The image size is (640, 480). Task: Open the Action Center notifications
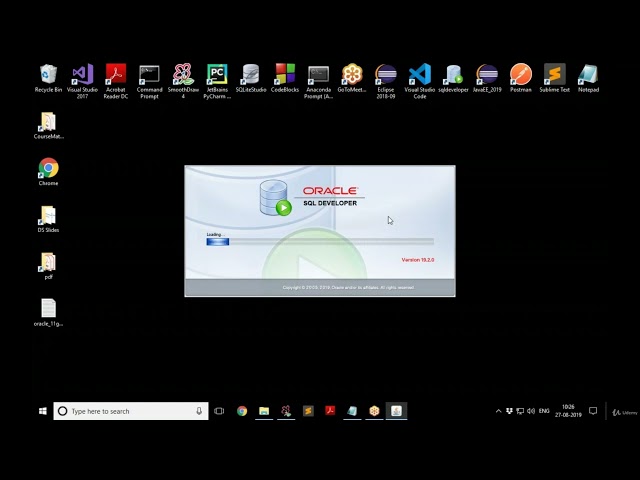point(593,411)
